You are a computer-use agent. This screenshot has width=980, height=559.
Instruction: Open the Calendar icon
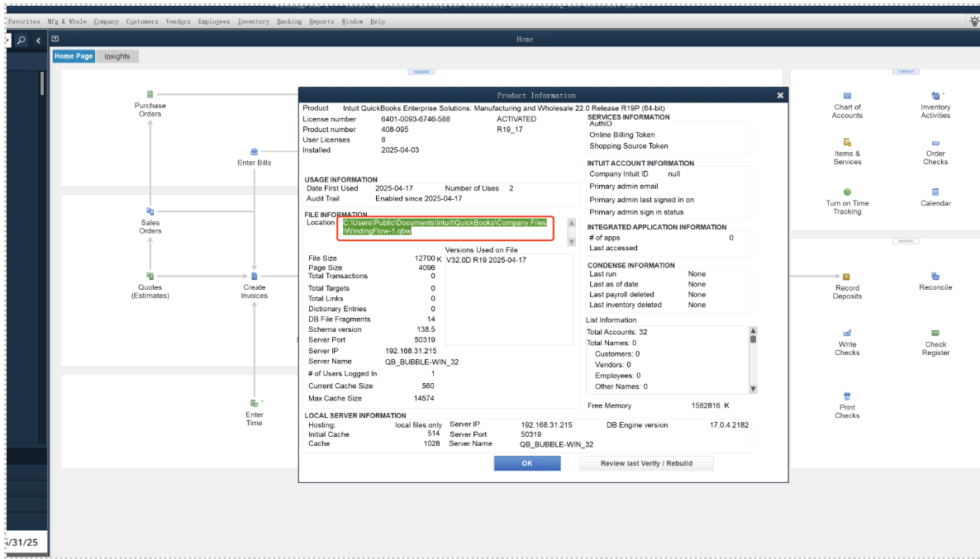(935, 192)
